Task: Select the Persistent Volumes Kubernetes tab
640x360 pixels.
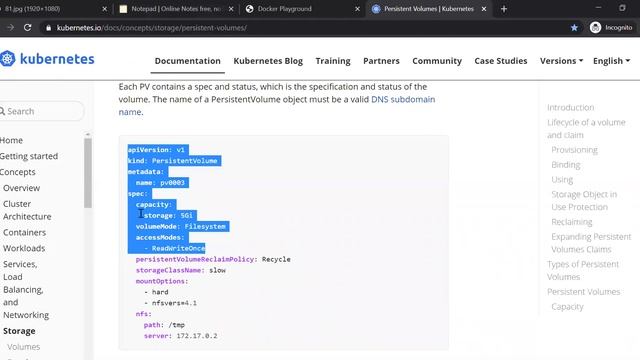Action: tap(429, 9)
